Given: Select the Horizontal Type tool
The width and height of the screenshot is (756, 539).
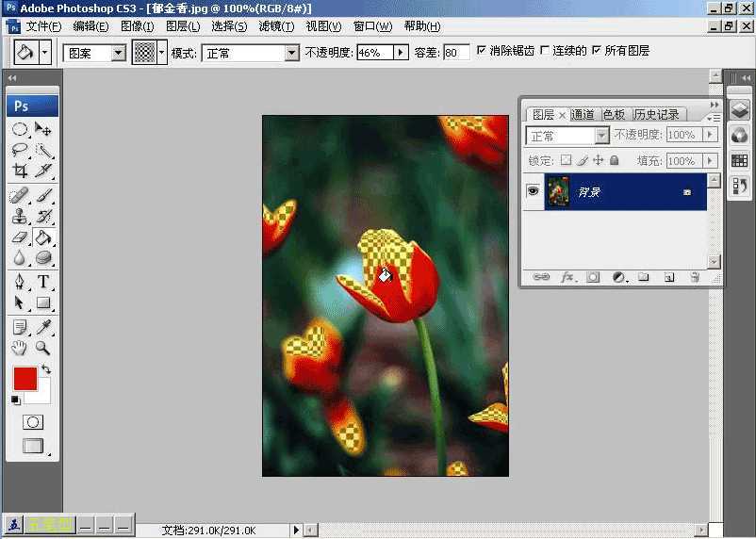Looking at the screenshot, I should [x=43, y=282].
